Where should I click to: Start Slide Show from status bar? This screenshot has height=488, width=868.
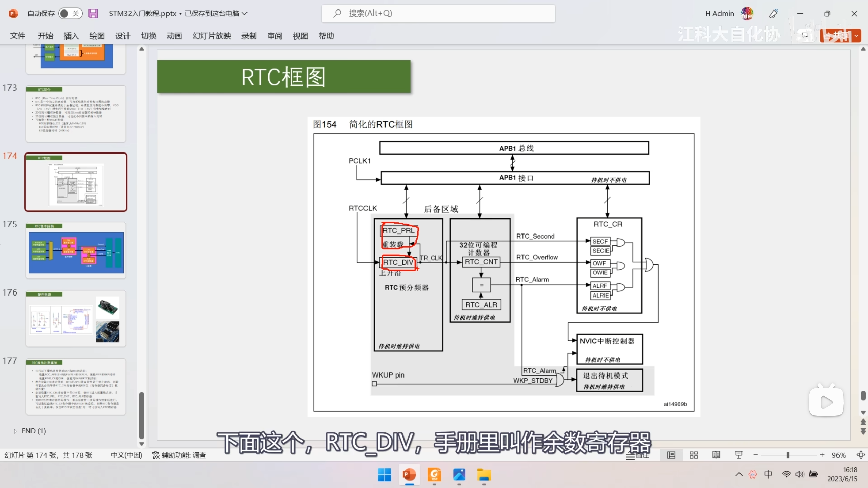(x=739, y=455)
